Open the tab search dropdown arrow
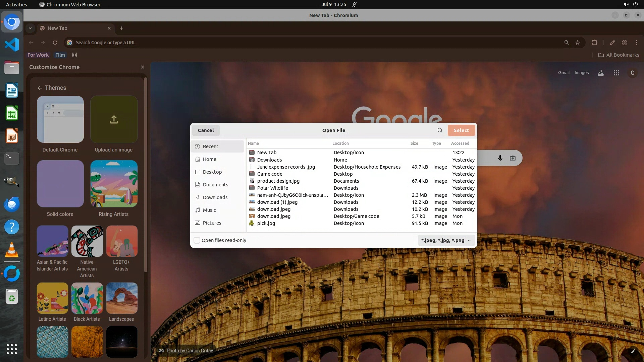The height and width of the screenshot is (362, 644). point(30,28)
